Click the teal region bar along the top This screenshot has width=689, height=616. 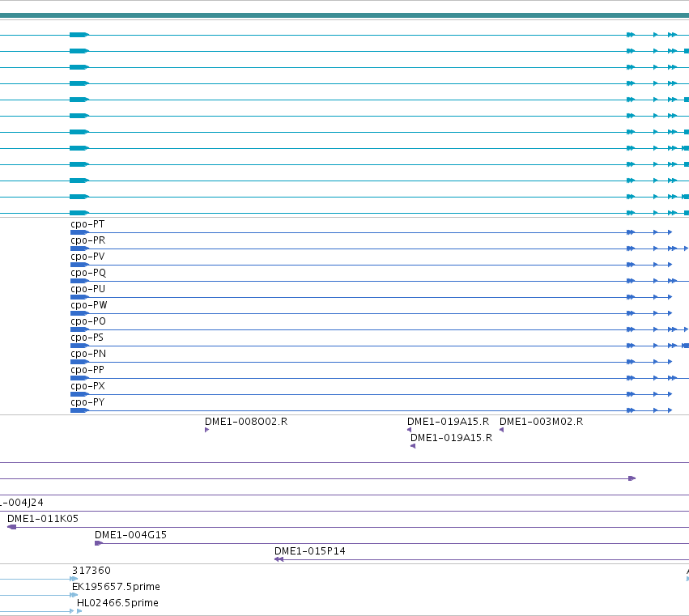pos(345,15)
